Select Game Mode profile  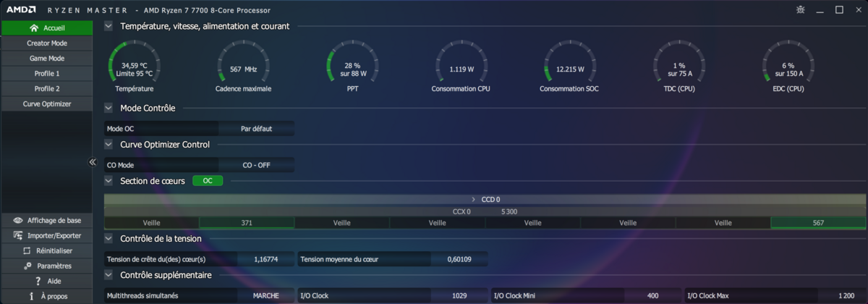pos(46,59)
